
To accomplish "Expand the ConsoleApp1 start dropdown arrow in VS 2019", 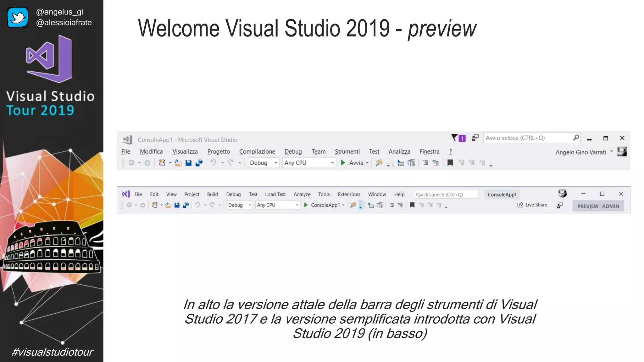I will point(343,205).
